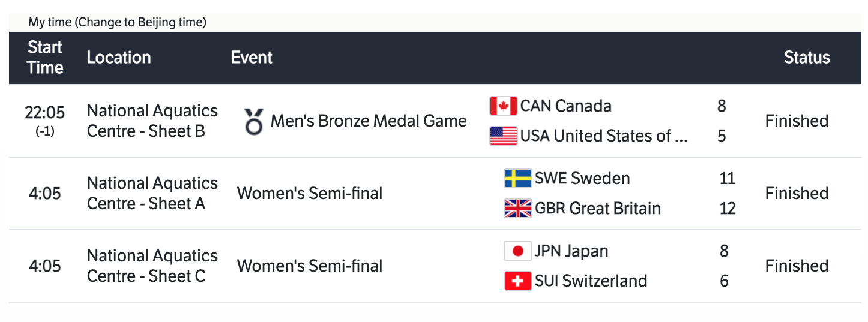Image resolution: width=868 pixels, height=322 pixels.
Task: Open Sweden vs Great Britain Women's Semi-final
Action: (310, 194)
